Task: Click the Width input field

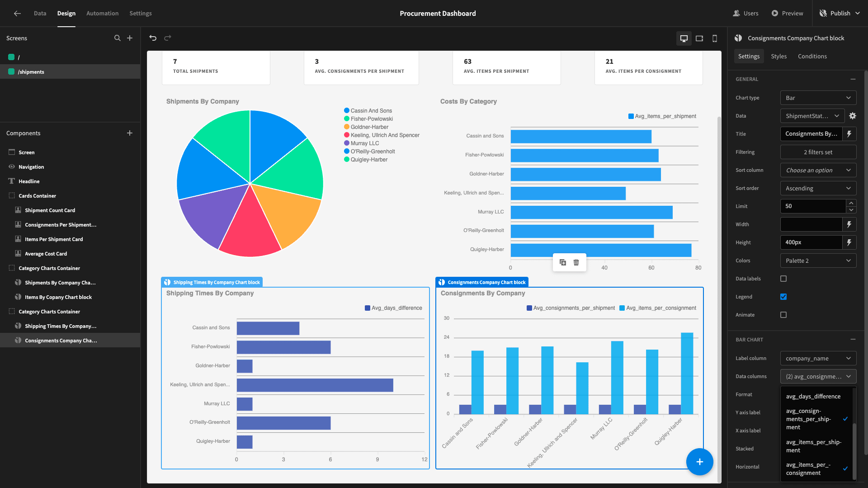Action: (811, 224)
